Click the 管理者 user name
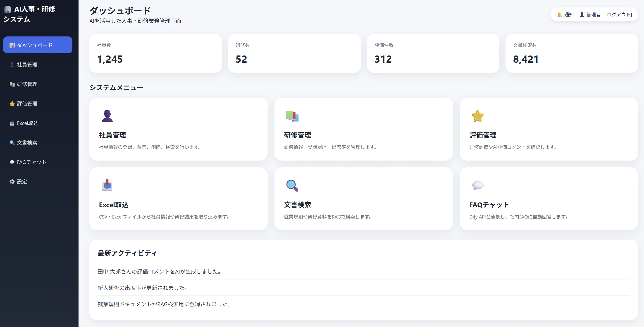Screen dimensions: 644x327 tap(593, 15)
